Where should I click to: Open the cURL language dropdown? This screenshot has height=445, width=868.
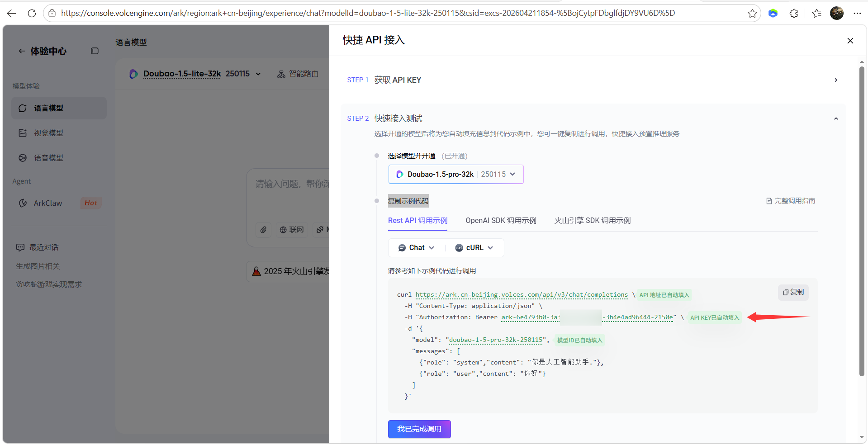(x=474, y=248)
